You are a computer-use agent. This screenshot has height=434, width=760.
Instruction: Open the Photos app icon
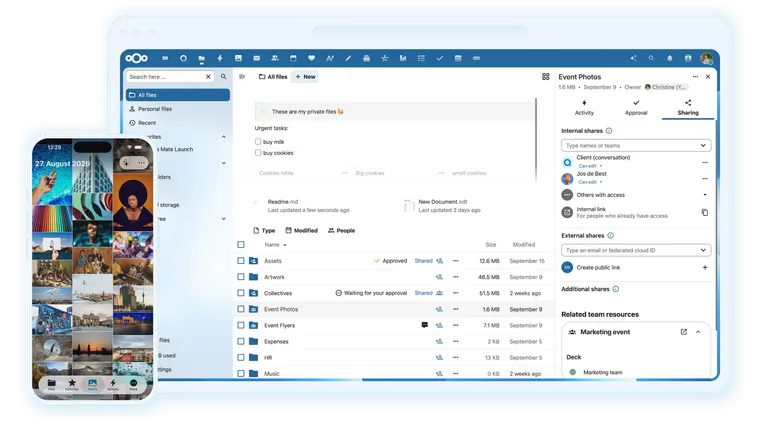238,58
